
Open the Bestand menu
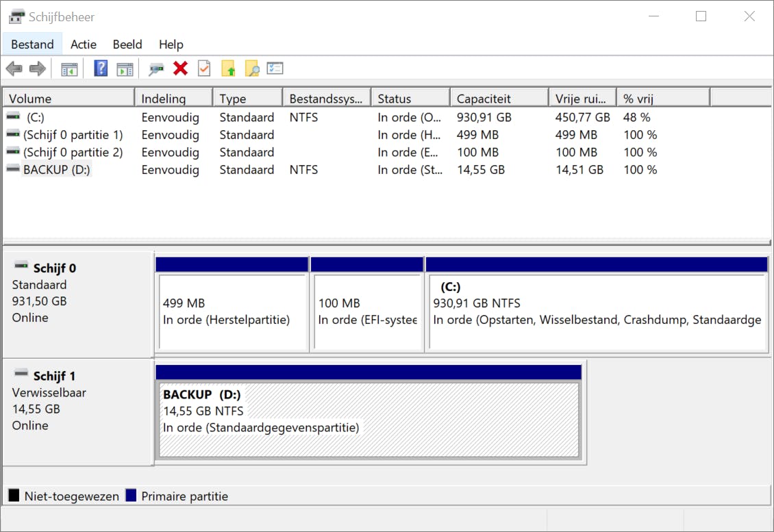[32, 45]
